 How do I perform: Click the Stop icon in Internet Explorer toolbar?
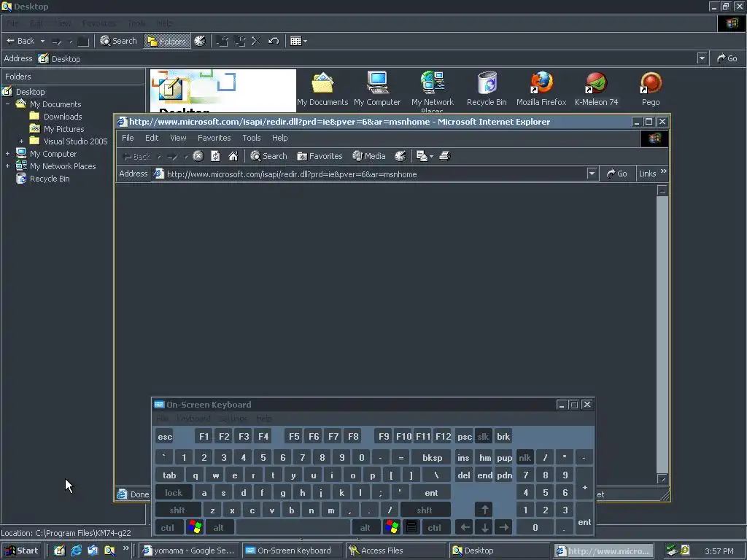click(198, 156)
